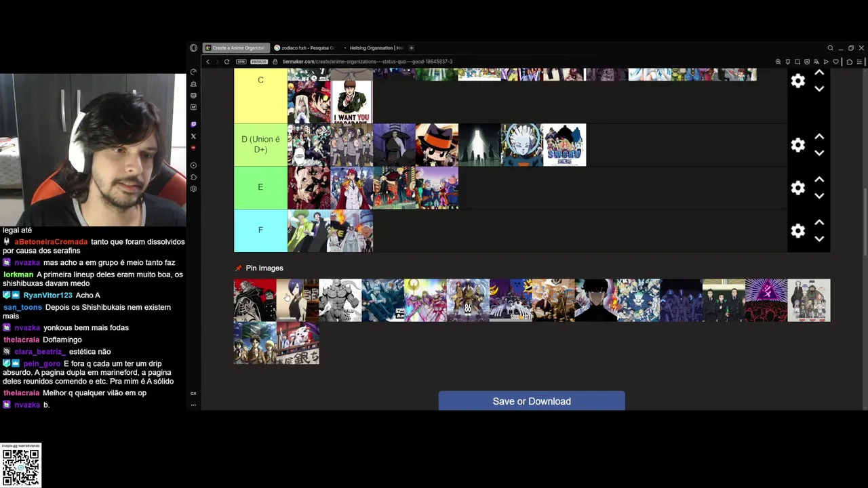The width and height of the screenshot is (868, 488).
Task: Move row E up with arrow
Action: pos(819,180)
